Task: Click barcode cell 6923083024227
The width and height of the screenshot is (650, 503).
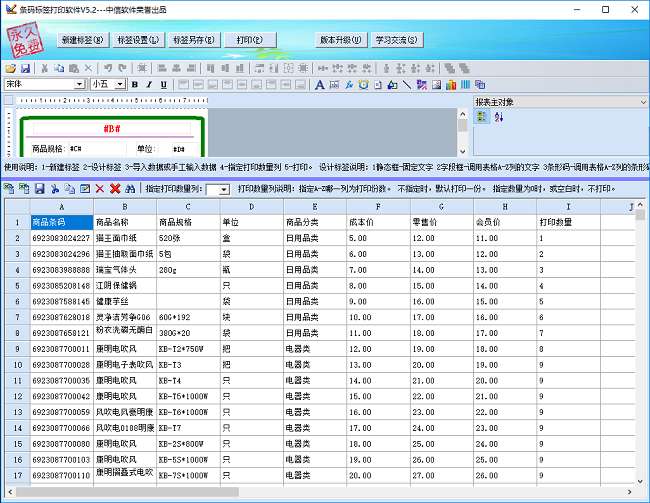Action: click(x=62, y=238)
